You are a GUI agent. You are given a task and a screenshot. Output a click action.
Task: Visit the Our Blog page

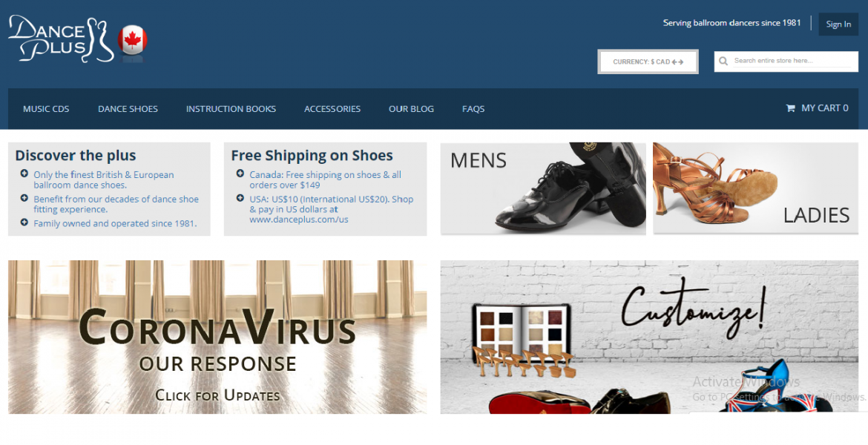(411, 109)
